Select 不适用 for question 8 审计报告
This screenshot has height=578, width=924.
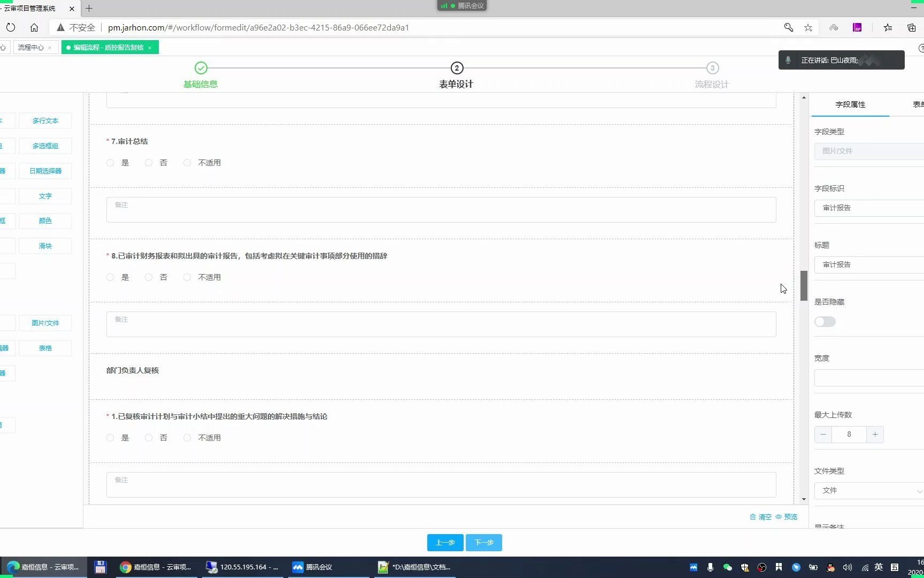point(187,277)
